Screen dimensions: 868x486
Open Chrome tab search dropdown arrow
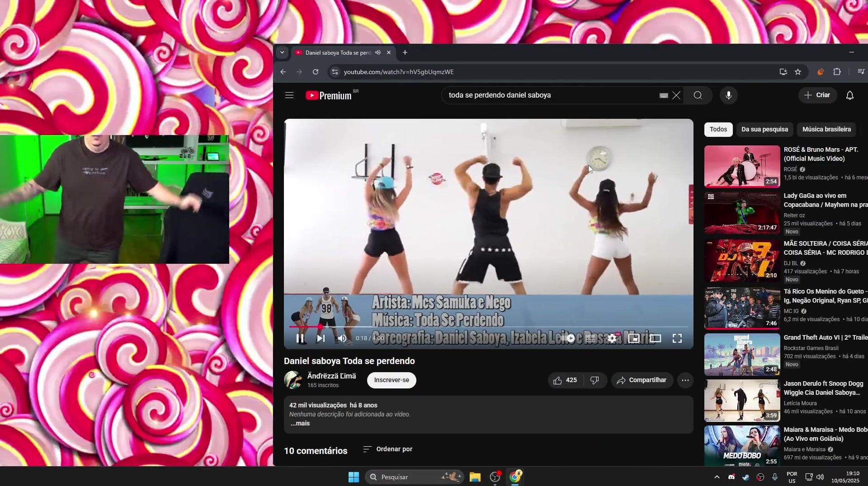282,52
